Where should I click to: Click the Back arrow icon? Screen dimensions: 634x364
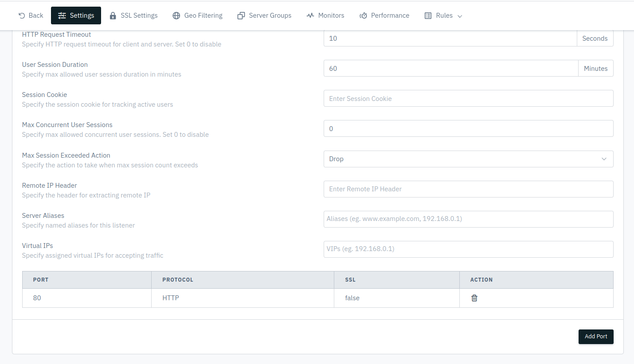(22, 15)
